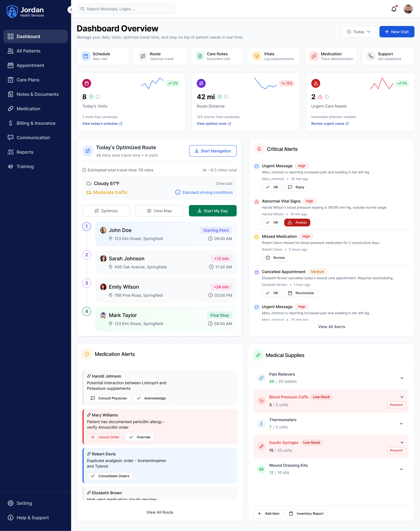Screen dimensions: 420x531
Task: Click info icon next to Urgent Care Needs count
Action: coord(327,97)
